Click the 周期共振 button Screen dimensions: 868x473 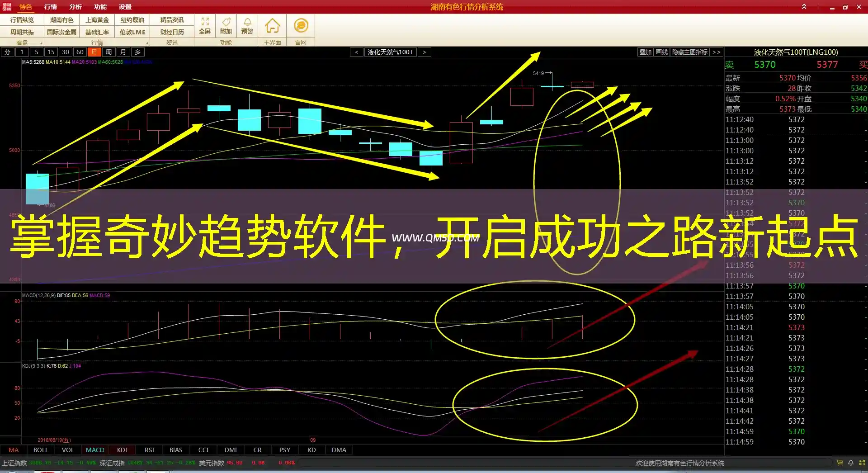point(22,32)
